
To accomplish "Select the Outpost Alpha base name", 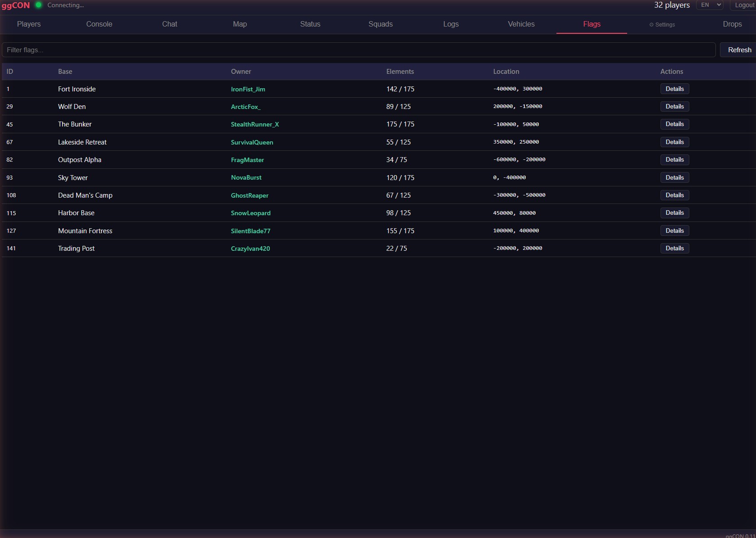I will click(80, 160).
